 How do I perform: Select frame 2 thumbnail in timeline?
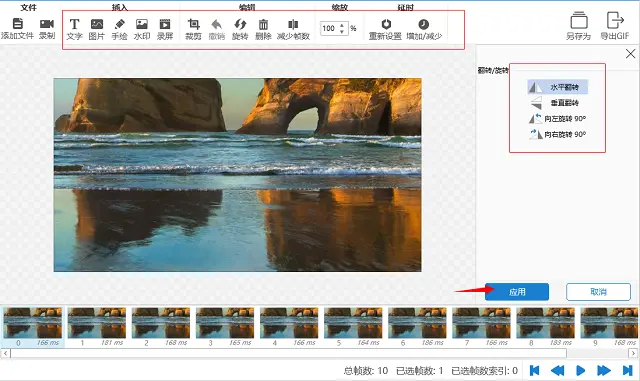tap(161, 323)
